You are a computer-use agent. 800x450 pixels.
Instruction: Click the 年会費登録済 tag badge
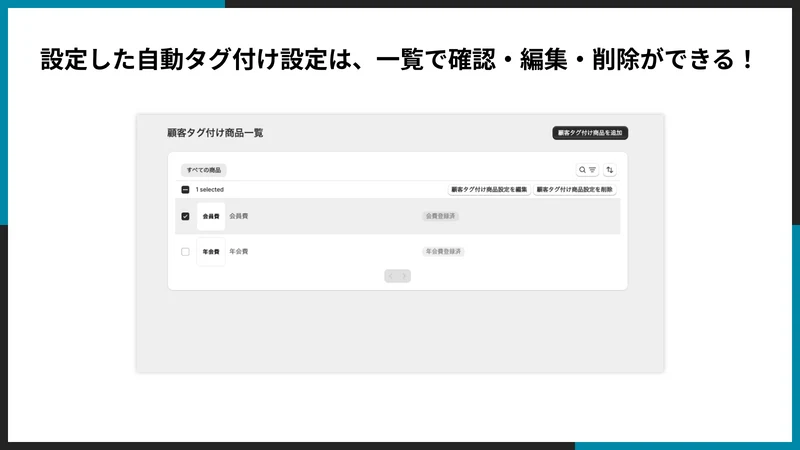[x=443, y=252]
